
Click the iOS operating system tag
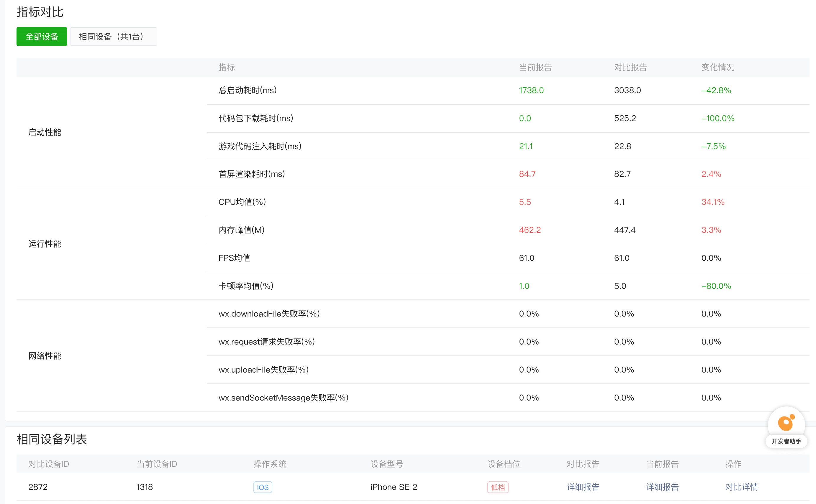pyautogui.click(x=263, y=487)
